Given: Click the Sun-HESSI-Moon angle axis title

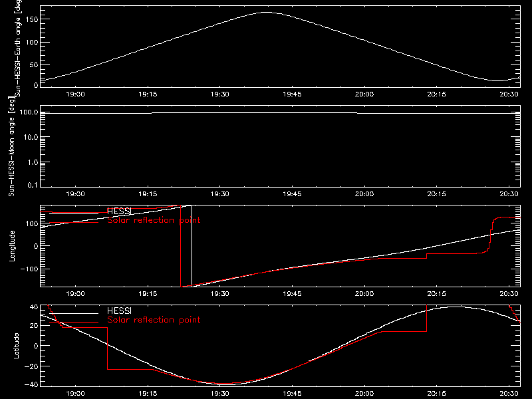Looking at the screenshot, I should 11,146.
